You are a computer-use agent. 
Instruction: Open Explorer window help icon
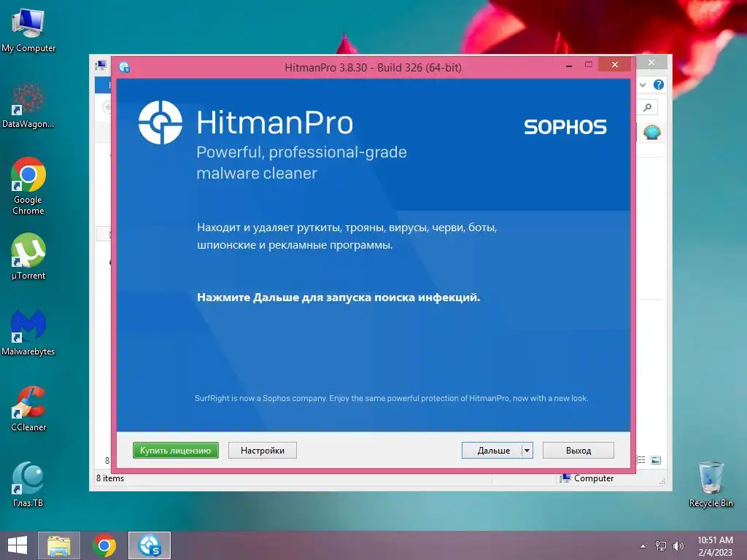[659, 85]
